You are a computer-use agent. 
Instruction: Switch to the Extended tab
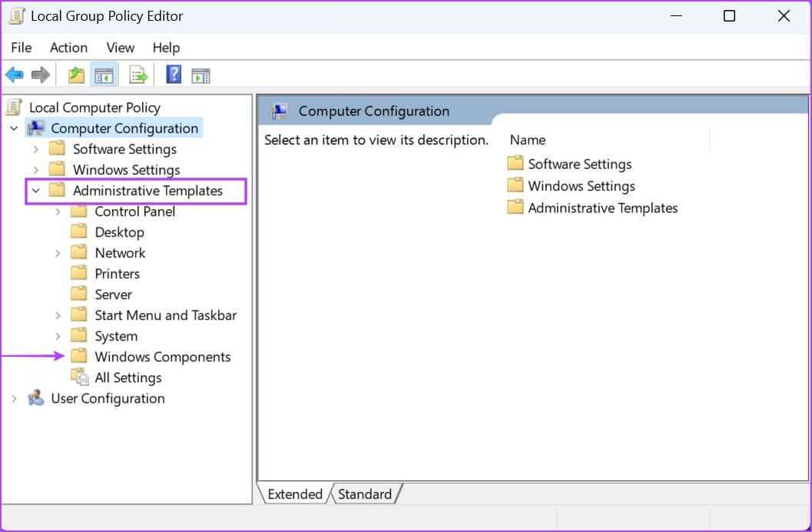coord(295,494)
